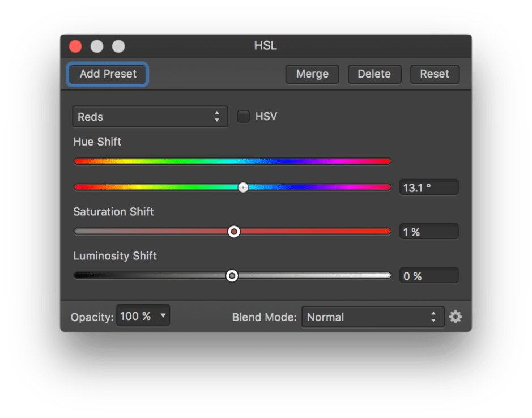Viewport: 532px width, 418px height.
Task: Open blend options gear icon
Action: pyautogui.click(x=456, y=317)
